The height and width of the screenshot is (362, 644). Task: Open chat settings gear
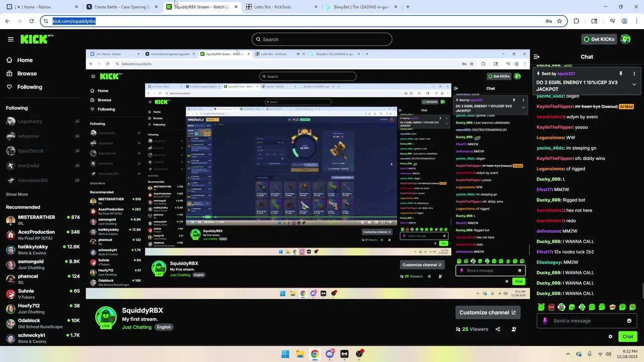pyautogui.click(x=610, y=337)
